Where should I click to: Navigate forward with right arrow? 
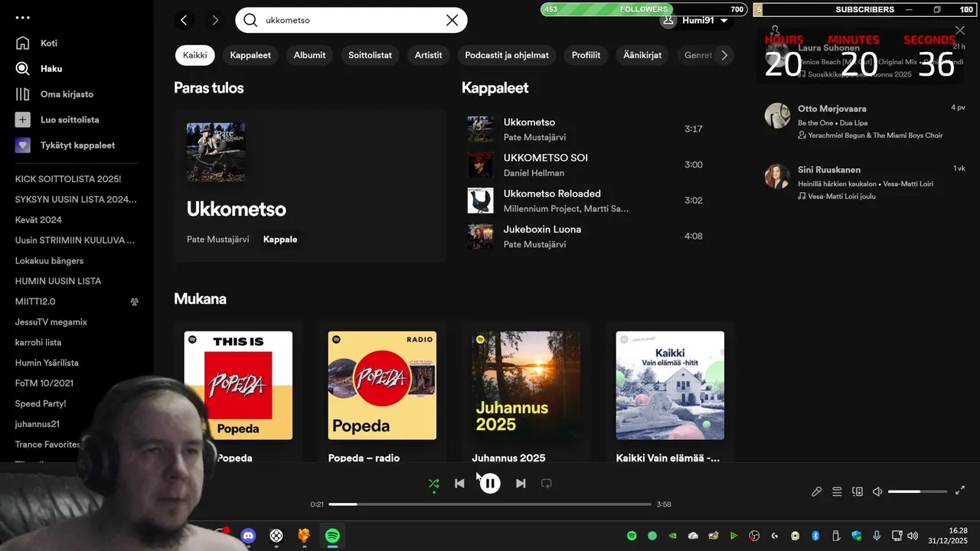pyautogui.click(x=215, y=20)
